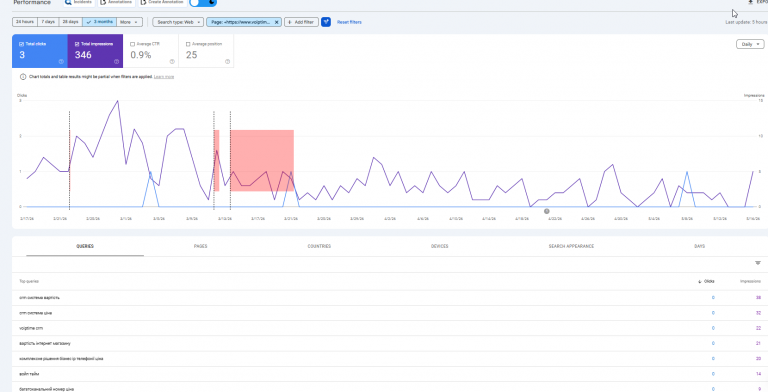Click the annotation marker on the chart date axis
The width and height of the screenshot is (768, 392).
[x=547, y=211]
